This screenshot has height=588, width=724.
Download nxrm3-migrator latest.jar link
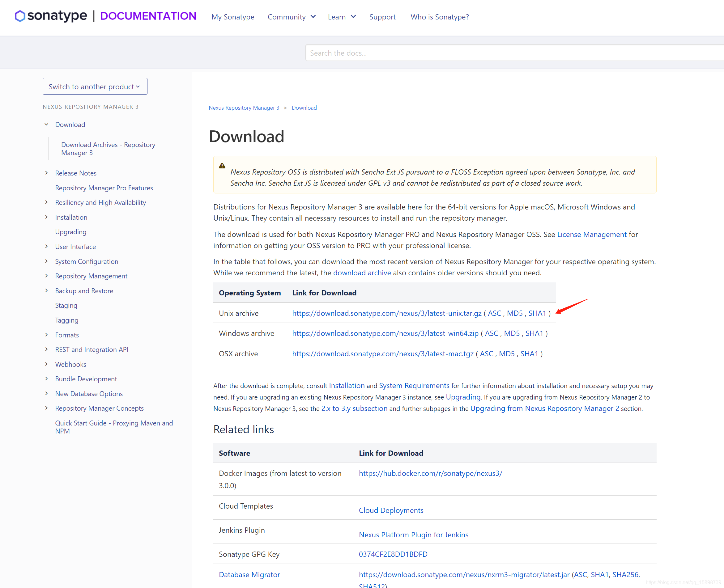coord(464,574)
